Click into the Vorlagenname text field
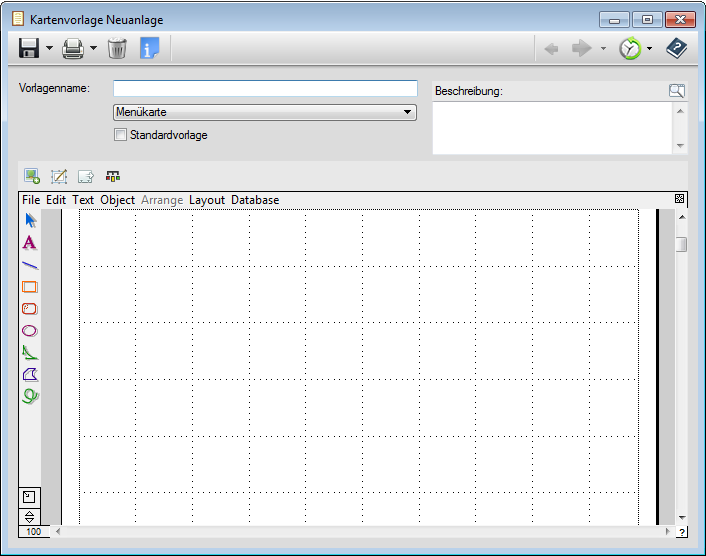Screen dimensions: 706x556 point(265,88)
